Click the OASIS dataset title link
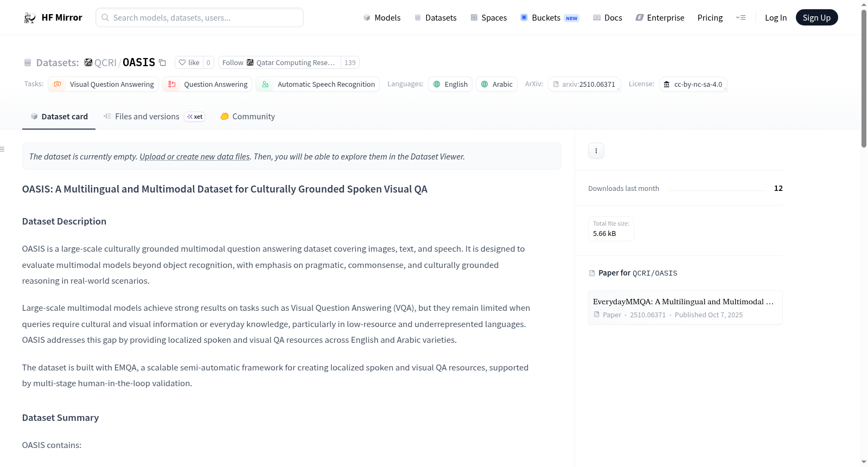 pos(139,62)
